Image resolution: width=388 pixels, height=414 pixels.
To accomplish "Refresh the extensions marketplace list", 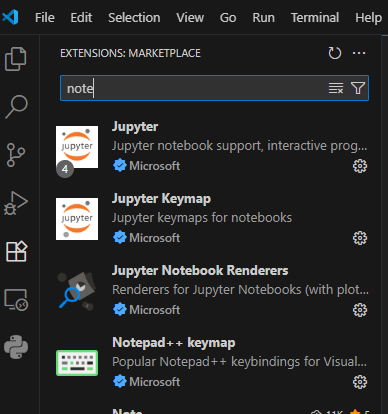I will tap(334, 53).
